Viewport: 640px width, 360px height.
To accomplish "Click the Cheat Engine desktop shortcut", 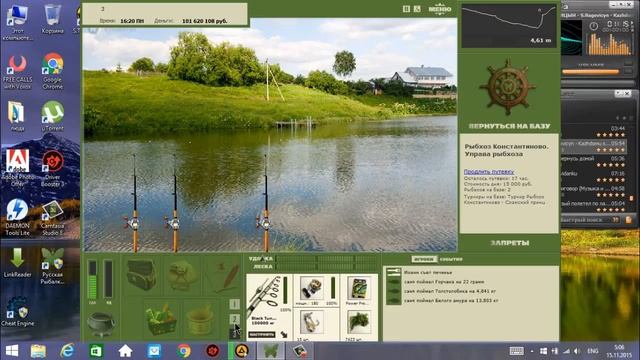I will tap(17, 311).
